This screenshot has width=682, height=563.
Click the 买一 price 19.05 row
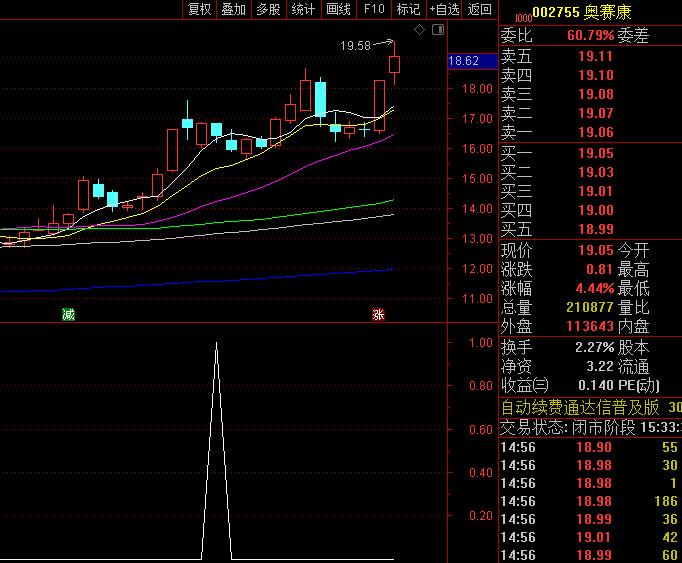[590, 153]
